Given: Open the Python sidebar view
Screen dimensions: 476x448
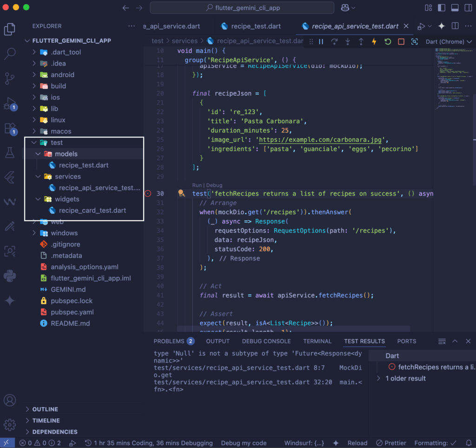Looking at the screenshot, I should (x=10, y=276).
